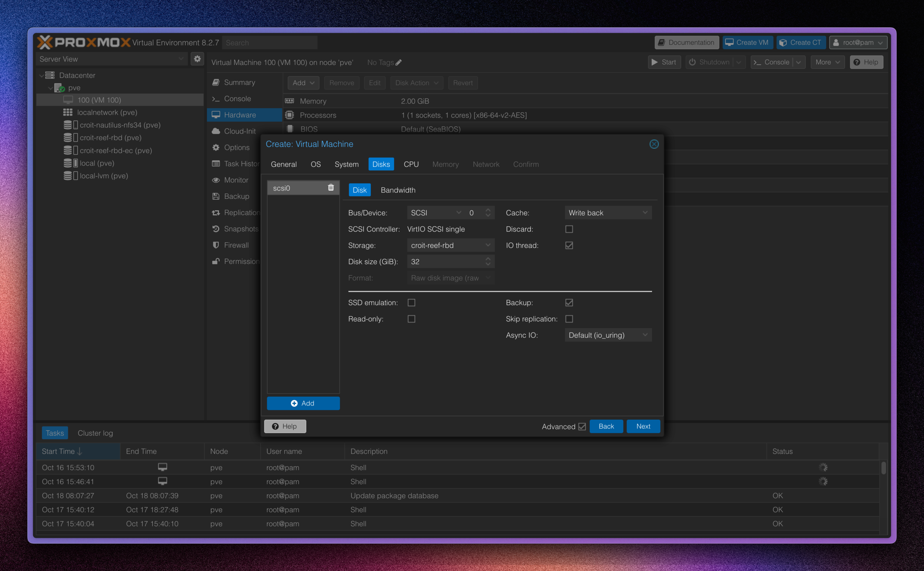The height and width of the screenshot is (571, 924).
Task: Open Server View settings gear
Action: (197, 59)
